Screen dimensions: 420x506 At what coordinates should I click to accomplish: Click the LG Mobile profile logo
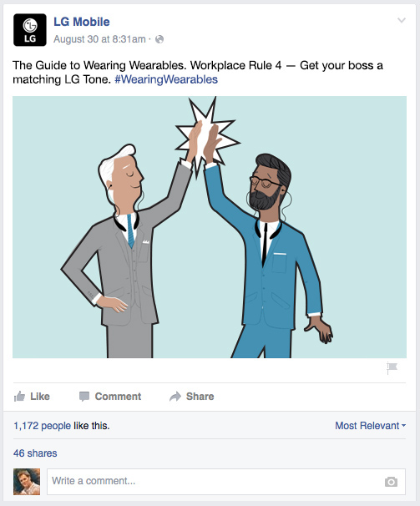click(30, 30)
